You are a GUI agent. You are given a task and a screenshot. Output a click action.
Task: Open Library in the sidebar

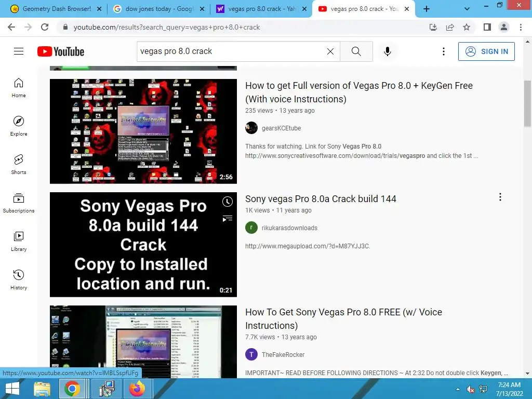click(19, 241)
